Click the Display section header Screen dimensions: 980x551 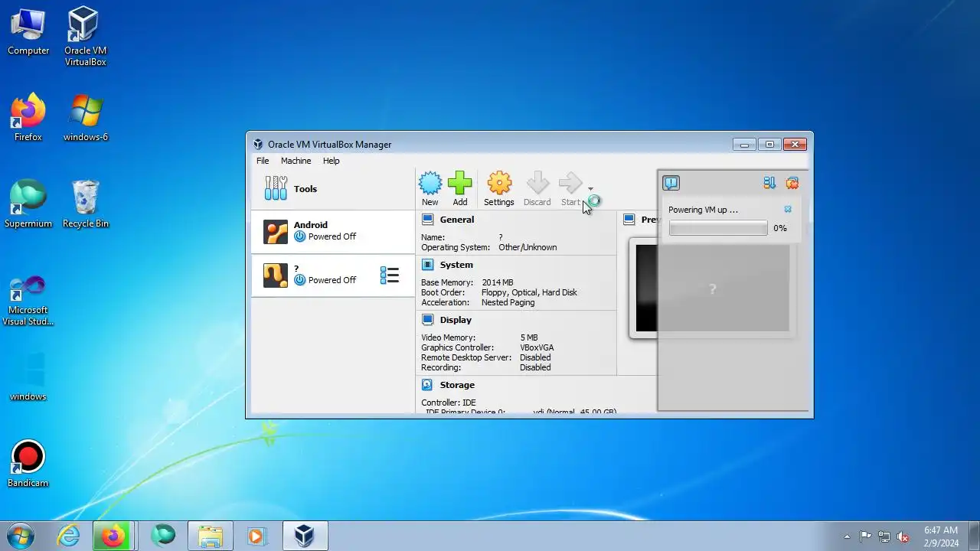point(456,320)
